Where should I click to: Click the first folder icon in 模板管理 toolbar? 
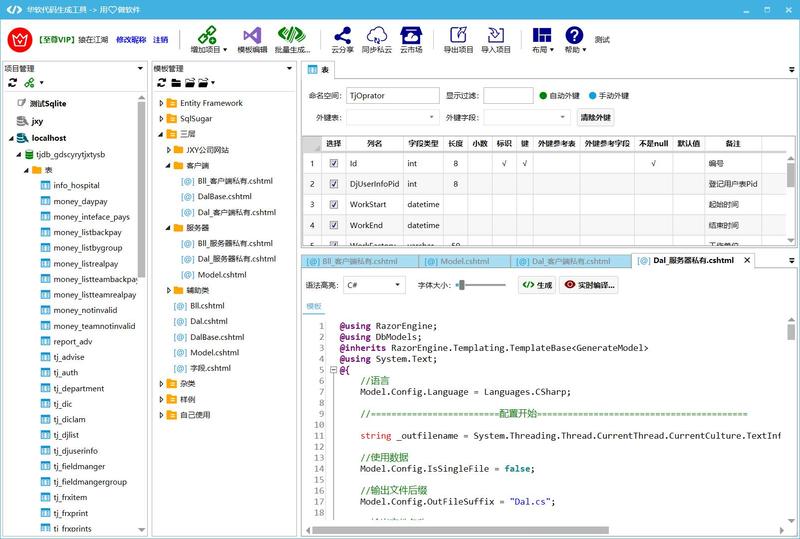(176, 83)
